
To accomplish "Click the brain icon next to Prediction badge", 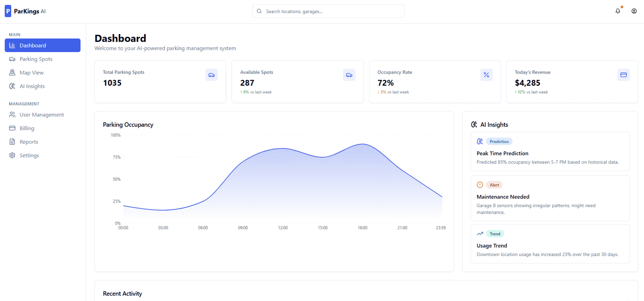I will point(480,141).
